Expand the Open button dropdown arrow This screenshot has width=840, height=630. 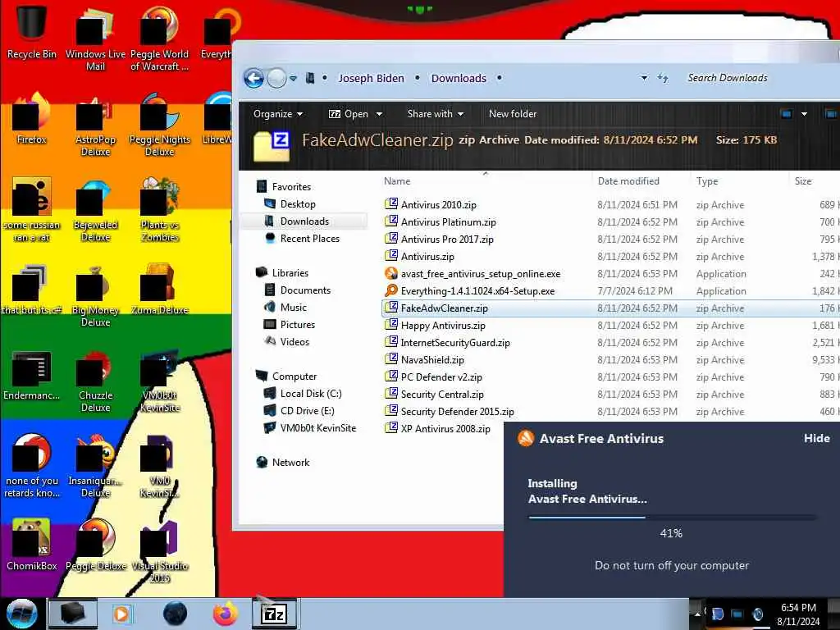point(379,114)
